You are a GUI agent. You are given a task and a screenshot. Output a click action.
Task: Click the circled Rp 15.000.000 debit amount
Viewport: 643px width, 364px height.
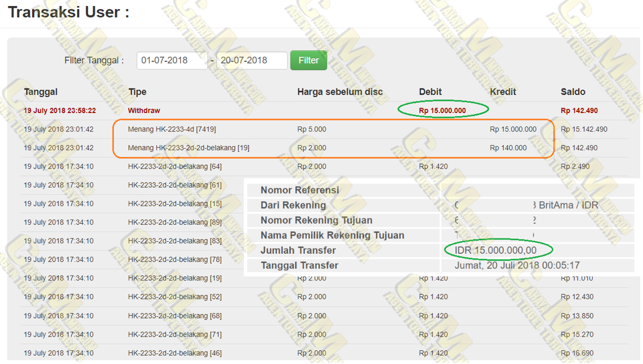(442, 110)
